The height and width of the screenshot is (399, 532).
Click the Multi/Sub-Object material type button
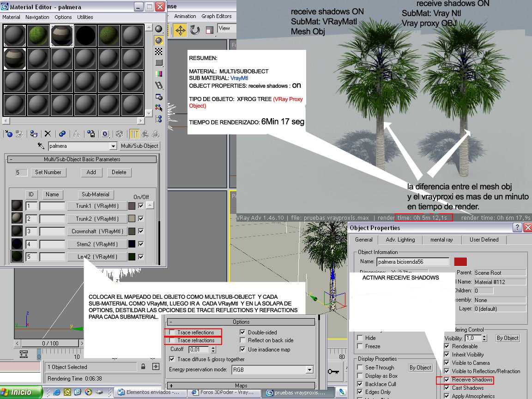click(x=139, y=146)
